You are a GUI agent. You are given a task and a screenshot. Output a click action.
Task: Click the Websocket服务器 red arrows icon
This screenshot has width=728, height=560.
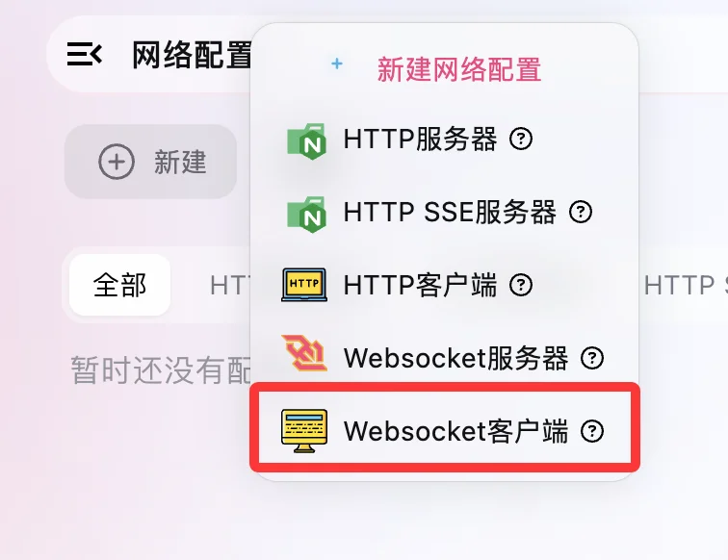coord(304,353)
